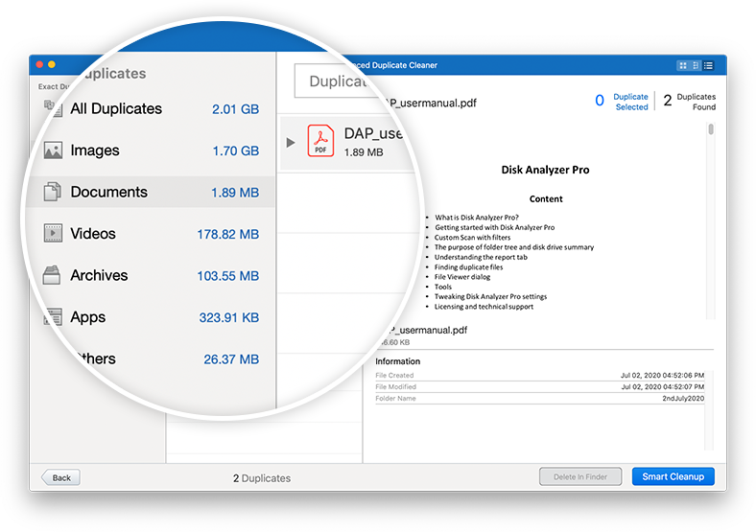
Task: Click 'Licensing and technical support' line
Action: pos(484,307)
